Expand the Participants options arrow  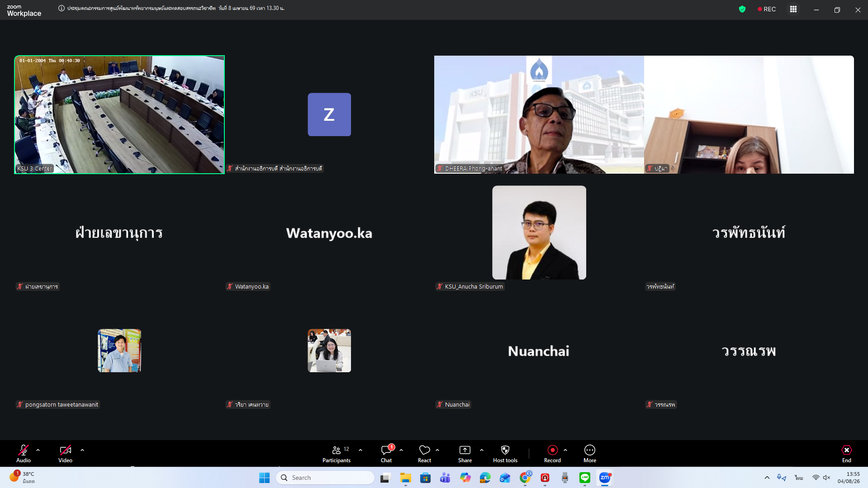360,450
